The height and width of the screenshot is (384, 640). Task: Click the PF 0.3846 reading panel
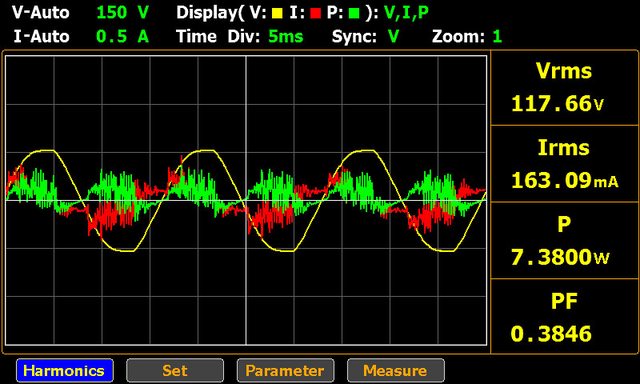point(564,317)
